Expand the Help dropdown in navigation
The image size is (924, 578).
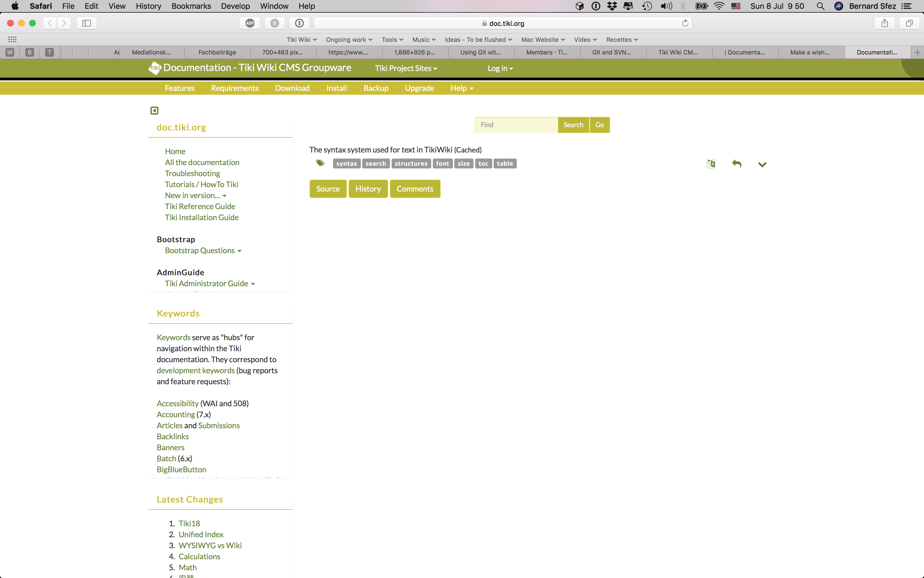(462, 88)
